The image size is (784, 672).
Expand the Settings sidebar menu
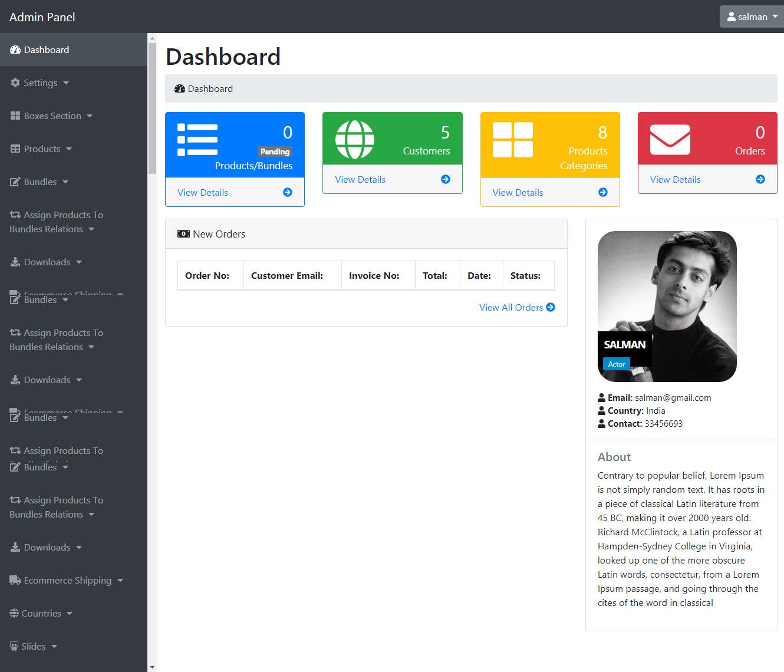tap(40, 83)
